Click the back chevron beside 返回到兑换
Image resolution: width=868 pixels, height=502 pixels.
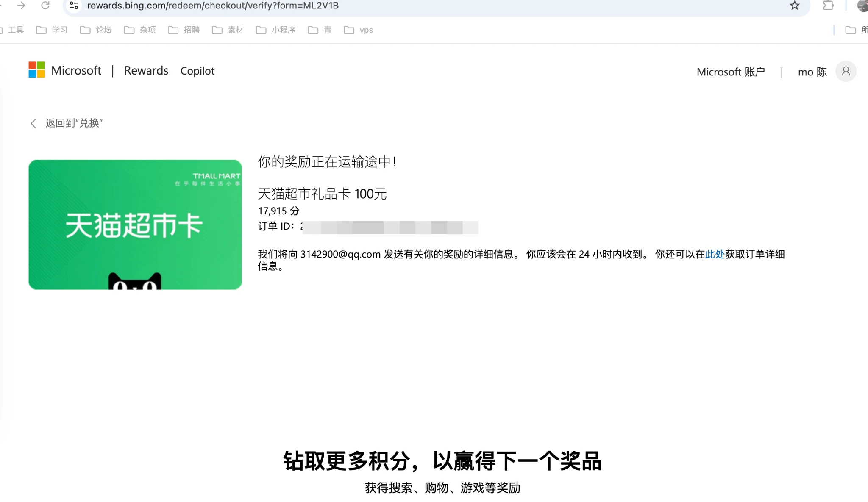(33, 123)
